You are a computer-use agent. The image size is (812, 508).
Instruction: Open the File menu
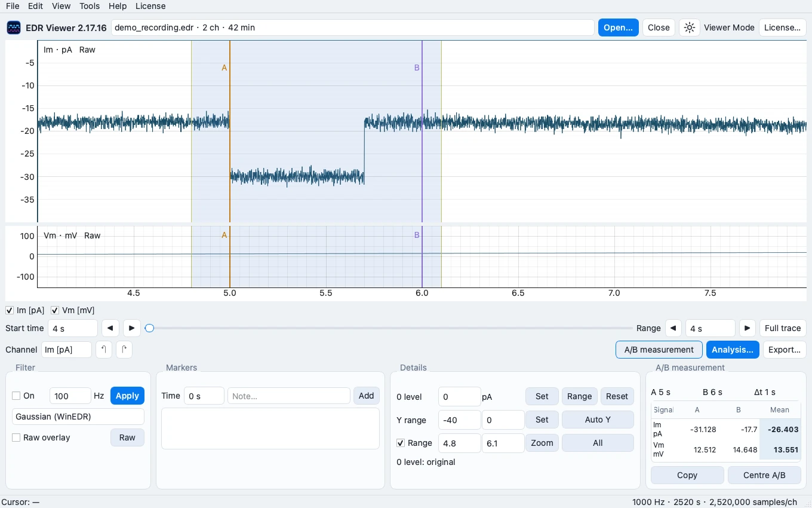[x=13, y=6]
